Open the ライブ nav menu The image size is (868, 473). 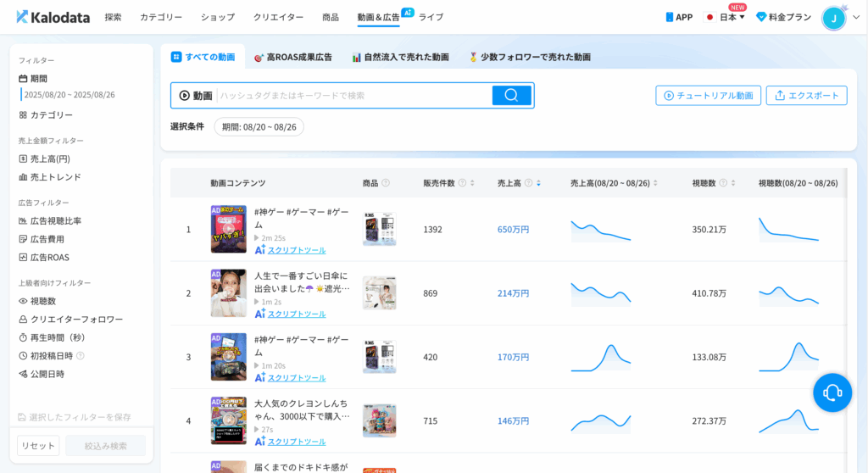431,17
